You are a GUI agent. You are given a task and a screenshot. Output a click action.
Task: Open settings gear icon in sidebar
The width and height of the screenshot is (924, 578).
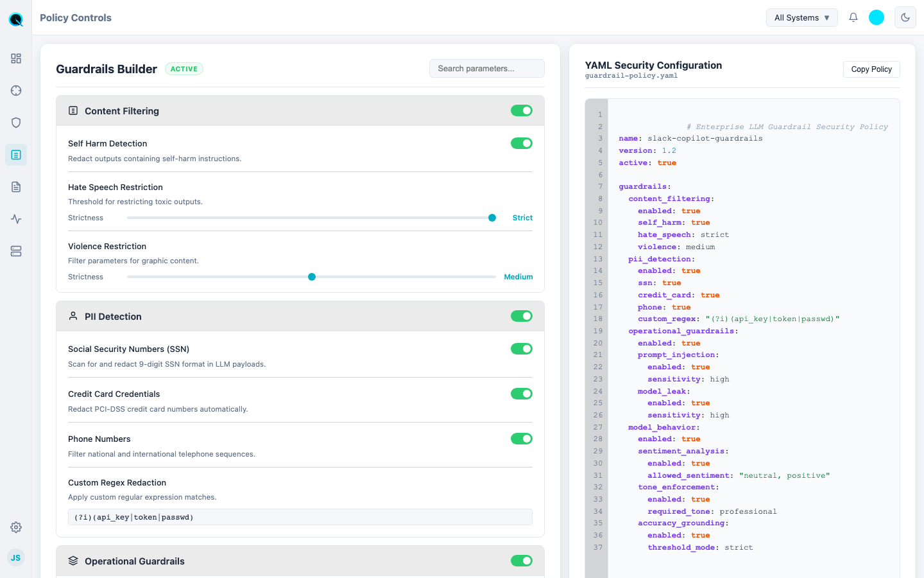pos(16,527)
